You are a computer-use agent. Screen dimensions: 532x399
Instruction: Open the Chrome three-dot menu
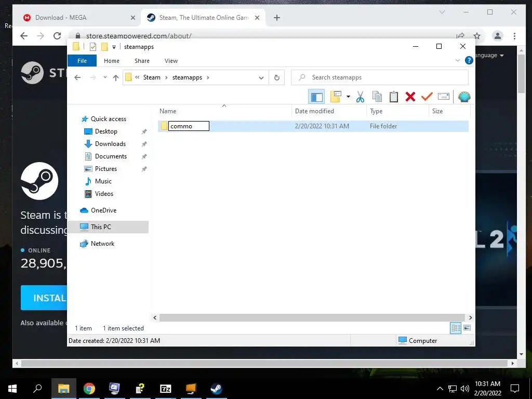tap(514, 36)
